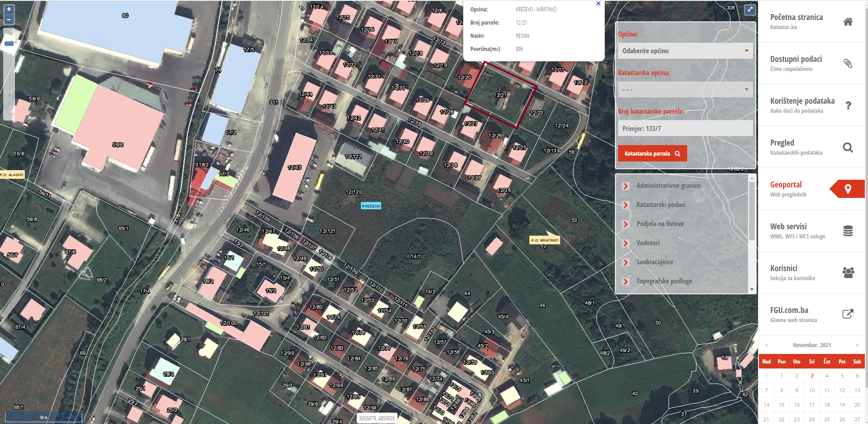Click the zoom out minus button
Image resolution: width=868 pixels, height=424 pixels.
pos(9,20)
